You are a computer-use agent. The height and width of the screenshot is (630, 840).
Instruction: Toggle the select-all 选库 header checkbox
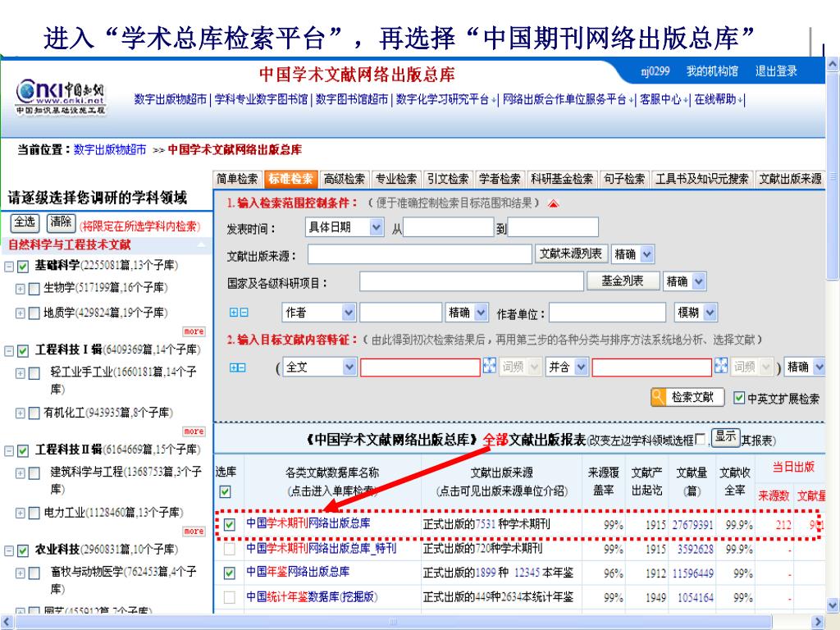point(226,491)
